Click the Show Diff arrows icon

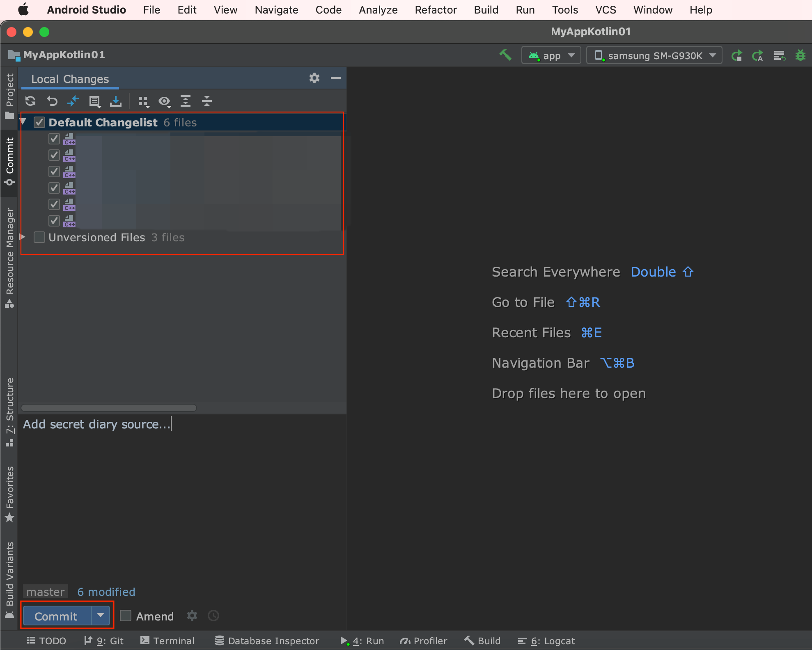point(73,101)
